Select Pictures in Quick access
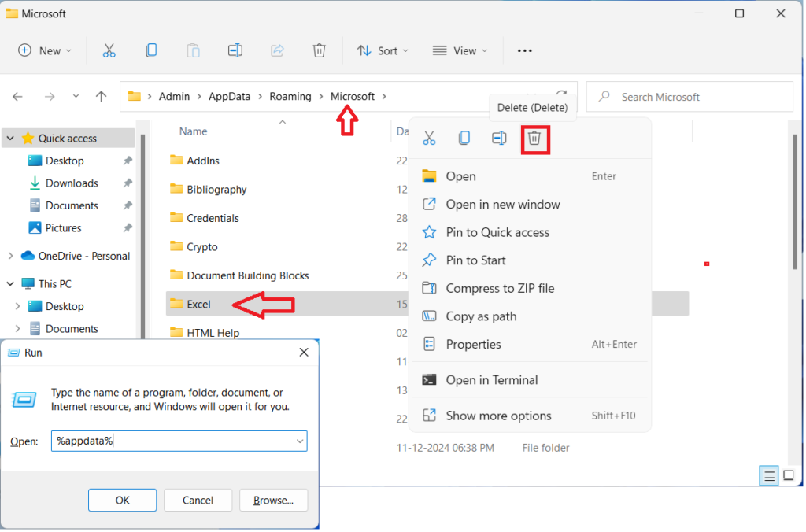 tap(63, 228)
